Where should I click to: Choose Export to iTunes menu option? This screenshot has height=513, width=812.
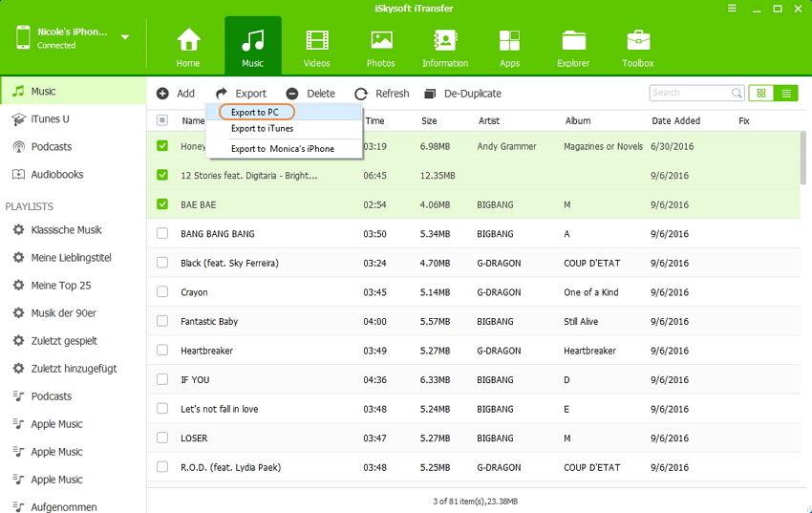click(262, 129)
